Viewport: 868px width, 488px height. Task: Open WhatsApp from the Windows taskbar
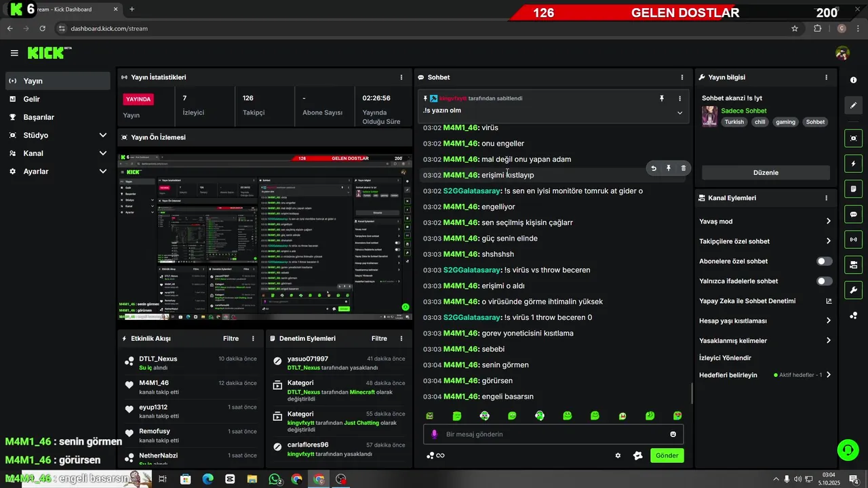pos(275,479)
